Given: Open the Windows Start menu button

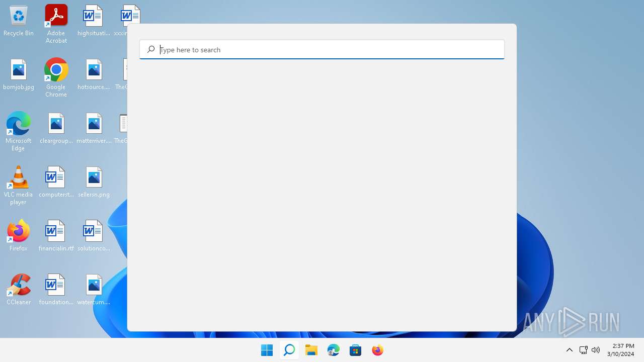Looking at the screenshot, I should [x=267, y=350].
